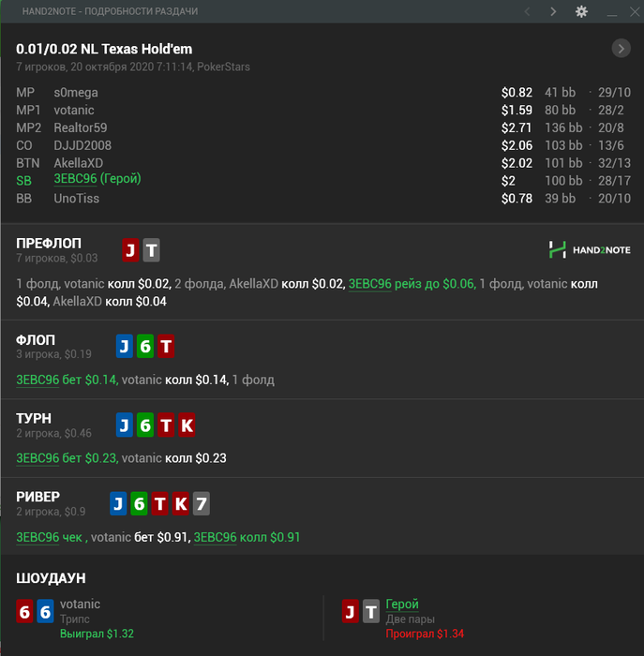Click the date line 20 октября 2020
Image resolution: width=644 pixels, height=656 pixels.
133,67
